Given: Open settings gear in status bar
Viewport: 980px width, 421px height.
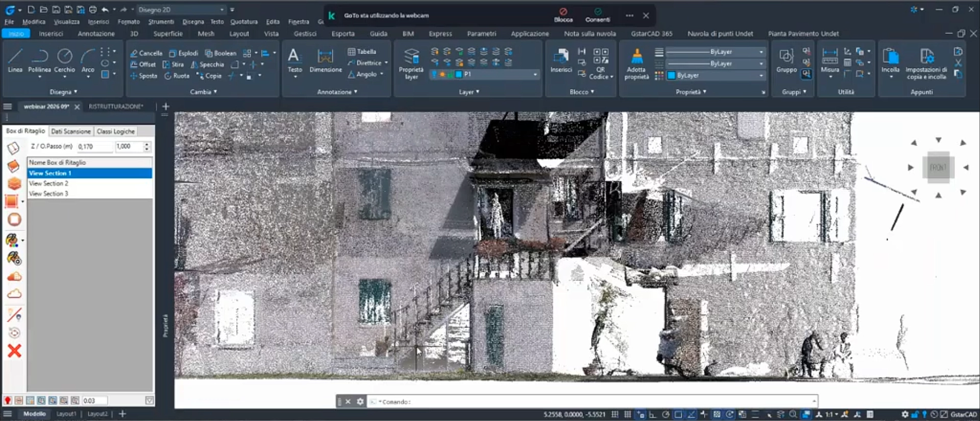Looking at the screenshot, I should (905, 414).
